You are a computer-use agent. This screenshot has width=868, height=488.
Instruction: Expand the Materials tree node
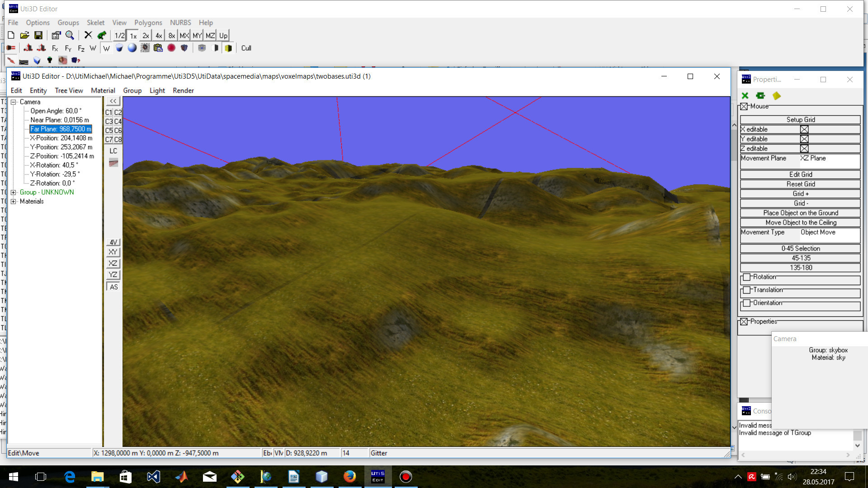[x=14, y=202]
